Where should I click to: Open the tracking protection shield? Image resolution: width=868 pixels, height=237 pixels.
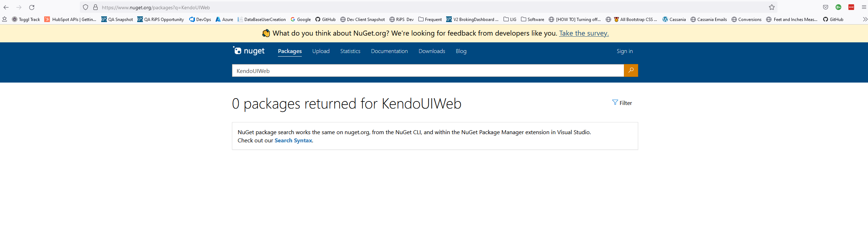[x=86, y=7]
